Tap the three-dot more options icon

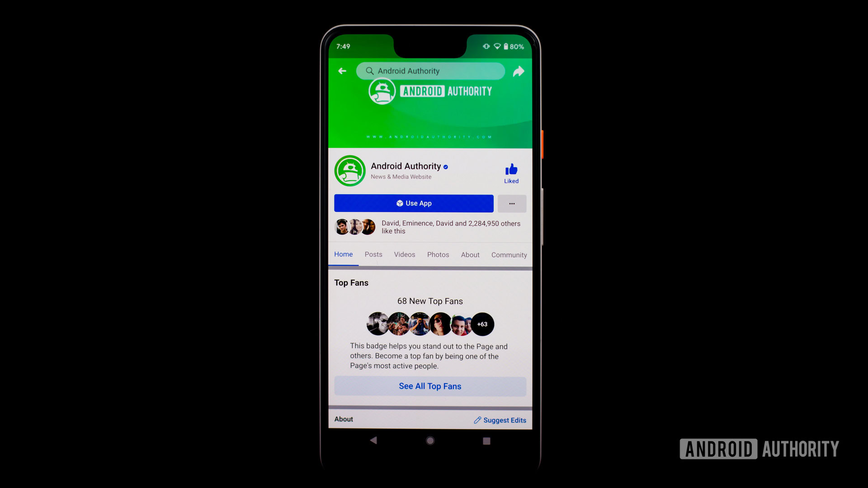coord(511,203)
